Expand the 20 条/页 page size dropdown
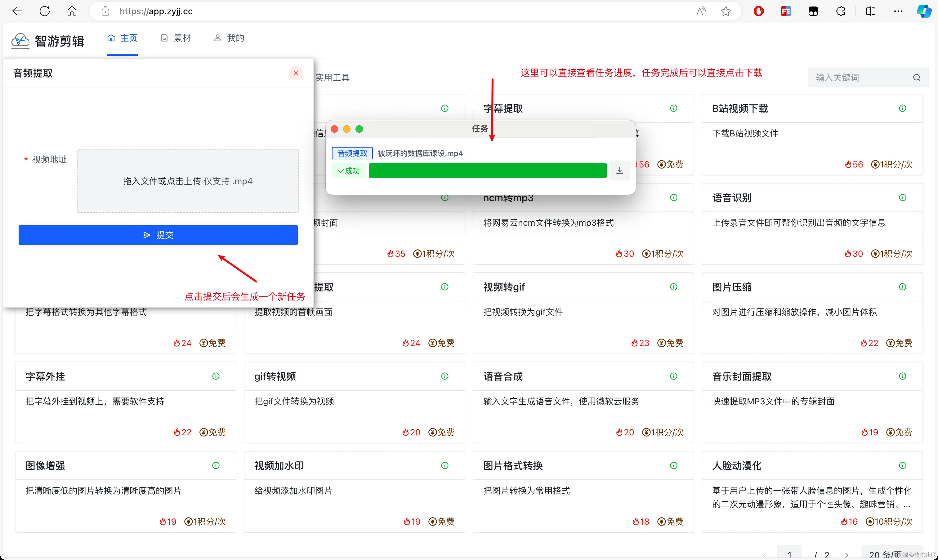Screen dimensions: 938x560 (891, 554)
